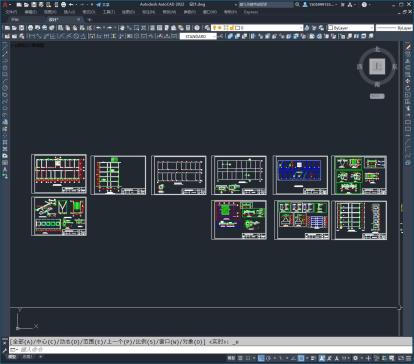Select the Move tool in Modify toolbar
The height and width of the screenshot is (364, 414).
(x=408, y=81)
